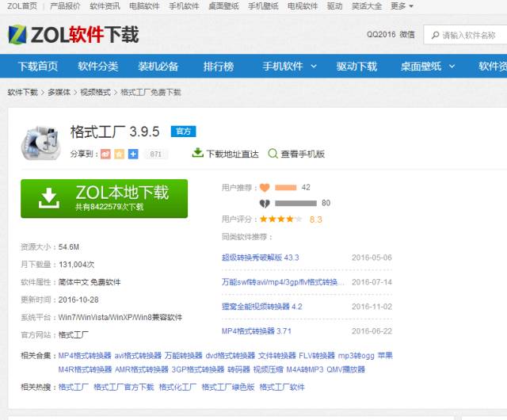Click FLV转换器 in 相关合集

317,356
